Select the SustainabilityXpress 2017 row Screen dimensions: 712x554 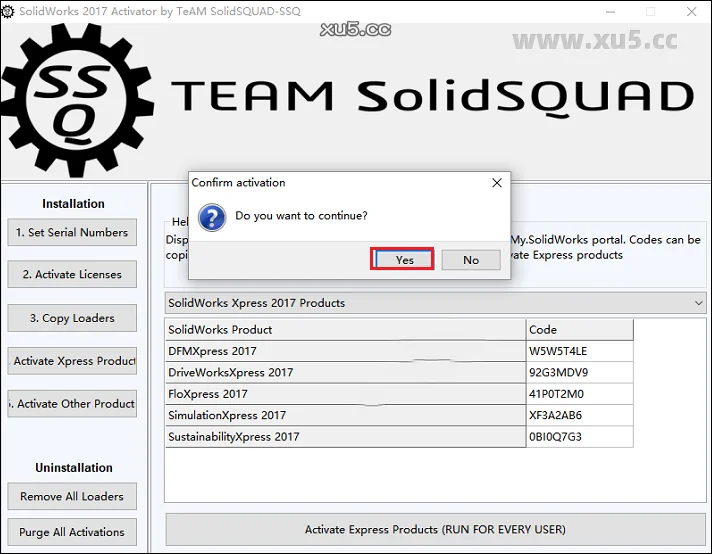345,437
